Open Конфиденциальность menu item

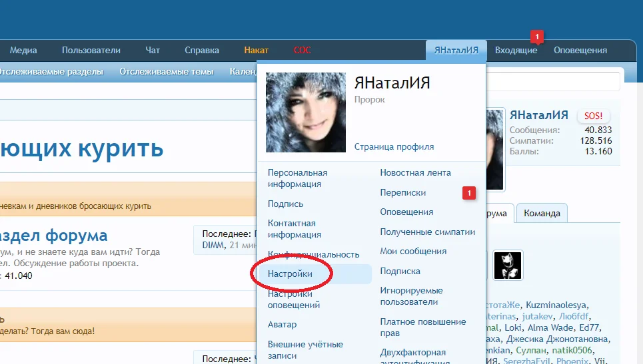click(x=313, y=254)
